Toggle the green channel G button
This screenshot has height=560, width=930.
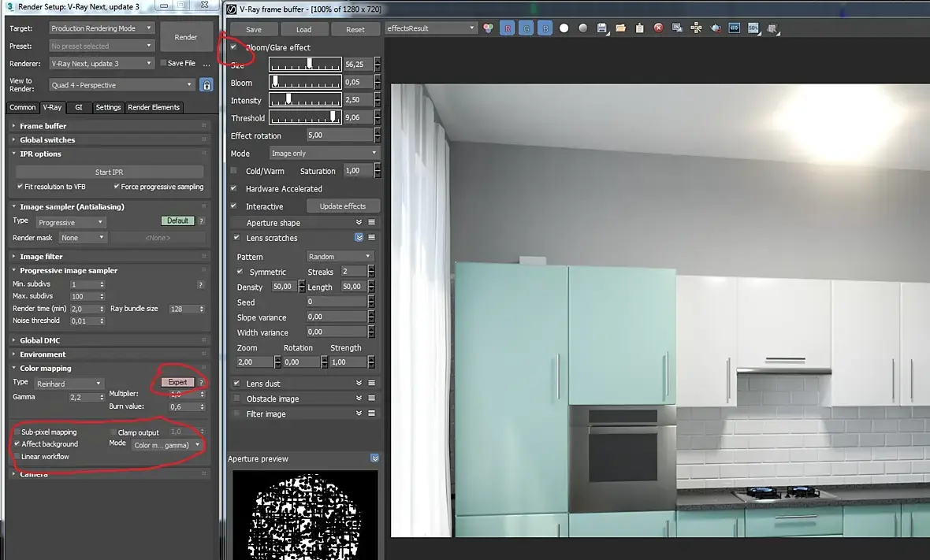[526, 28]
